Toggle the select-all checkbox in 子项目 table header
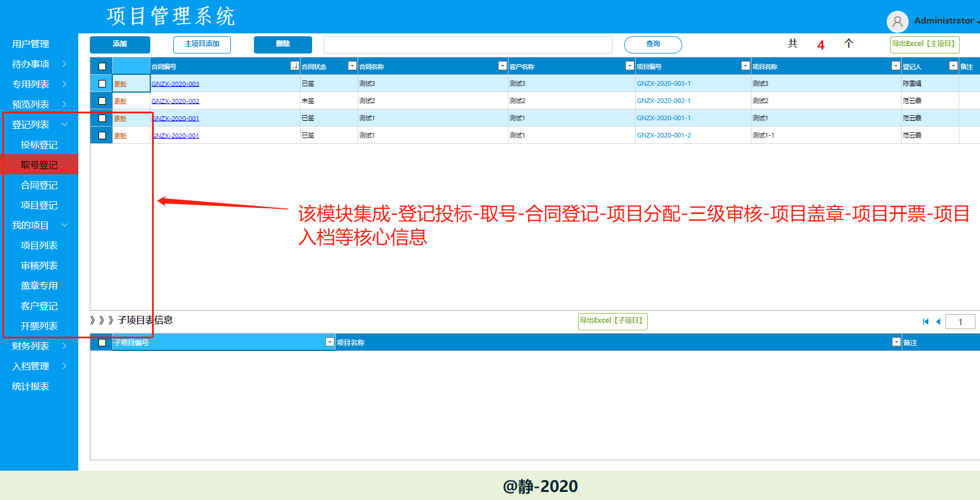 click(102, 342)
